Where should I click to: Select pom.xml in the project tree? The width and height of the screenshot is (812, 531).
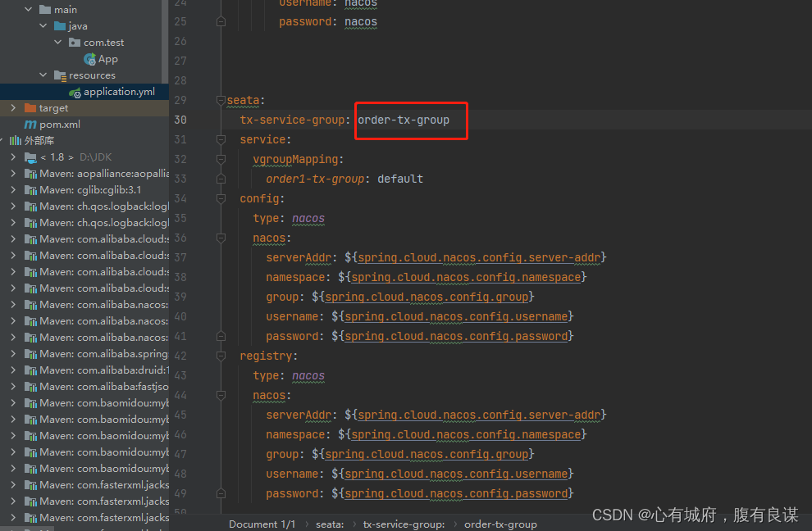[60, 125]
